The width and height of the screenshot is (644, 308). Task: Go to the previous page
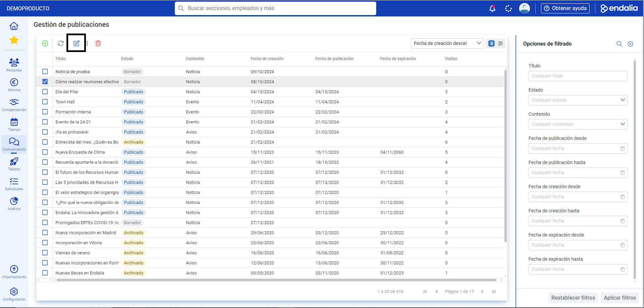click(x=437, y=292)
